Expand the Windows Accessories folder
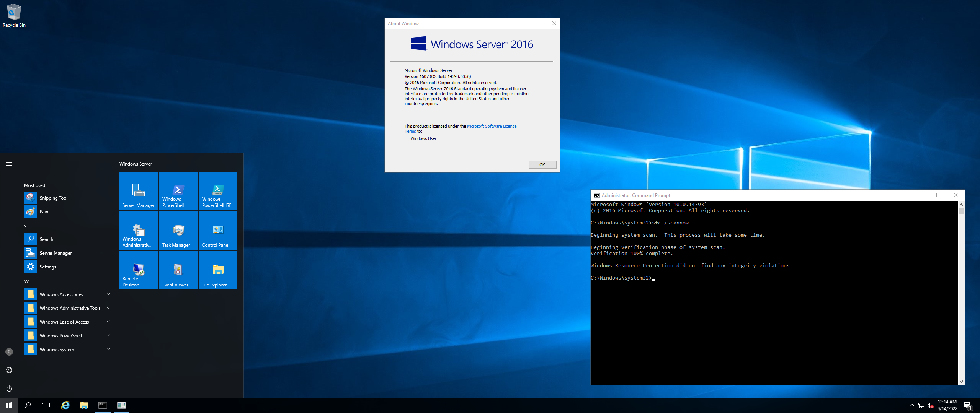 tap(67, 294)
